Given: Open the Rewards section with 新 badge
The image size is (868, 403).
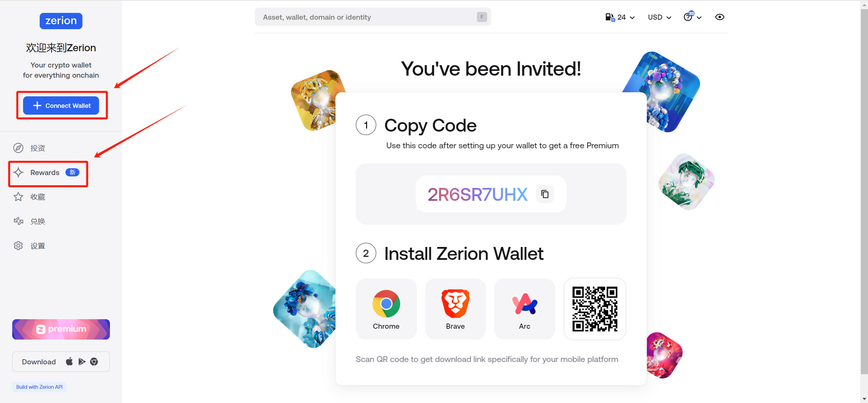Looking at the screenshot, I should click(x=45, y=172).
